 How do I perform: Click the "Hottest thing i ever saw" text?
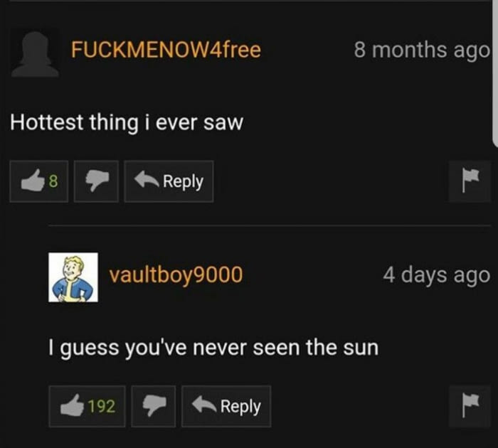pyautogui.click(x=127, y=123)
